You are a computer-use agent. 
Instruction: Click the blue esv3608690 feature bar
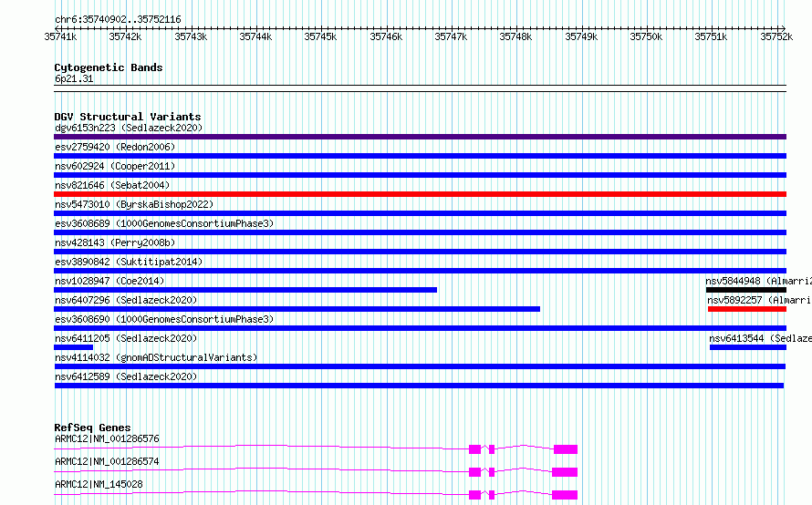(x=420, y=328)
